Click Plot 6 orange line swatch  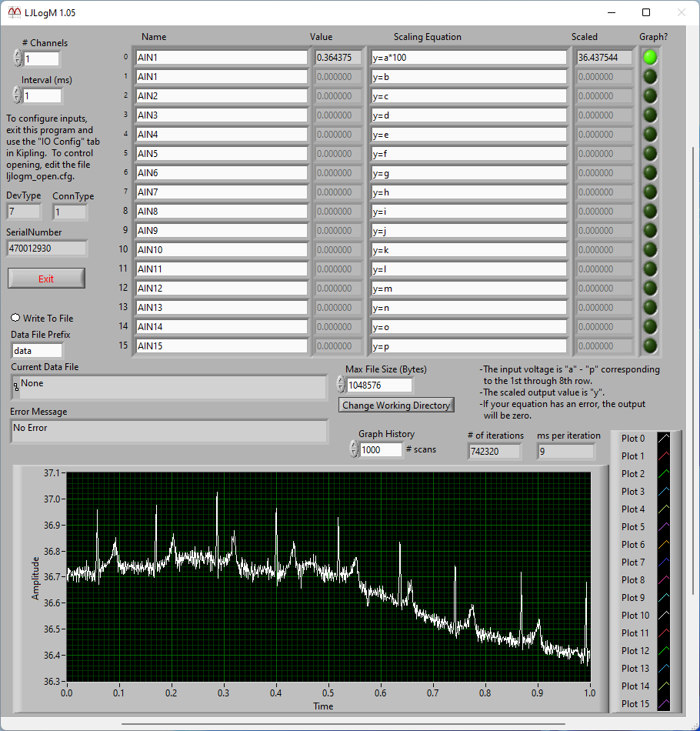[663, 545]
